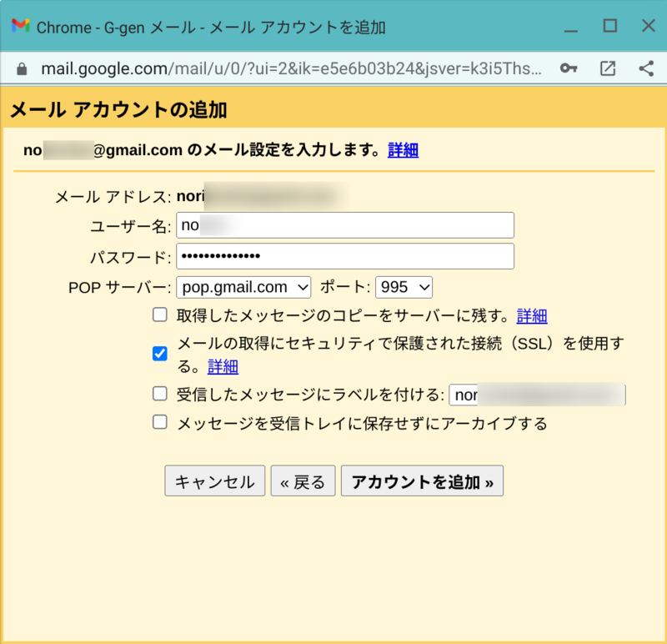This screenshot has height=644, width=667.
Task: Open the saved passwords key icon
Action: tap(569, 68)
